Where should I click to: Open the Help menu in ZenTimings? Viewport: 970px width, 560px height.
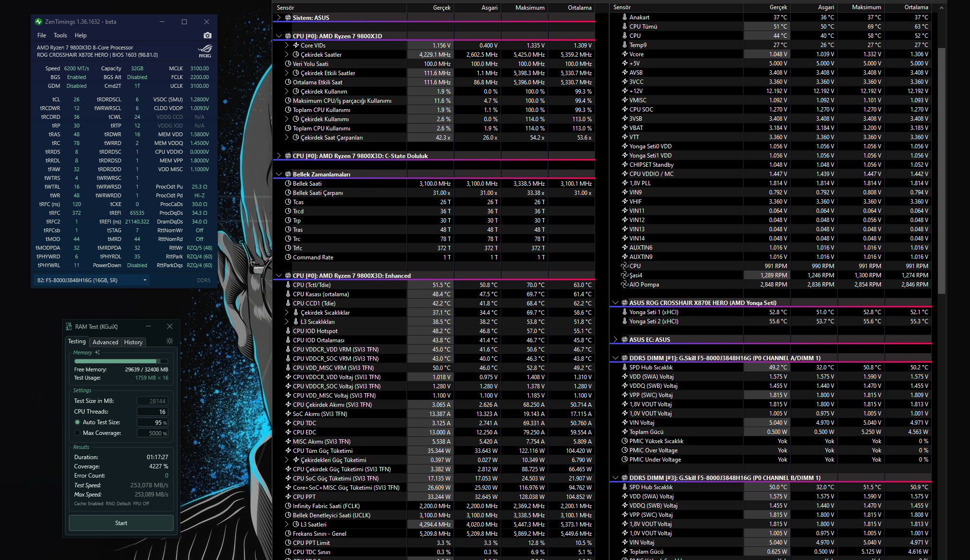pyautogui.click(x=81, y=35)
